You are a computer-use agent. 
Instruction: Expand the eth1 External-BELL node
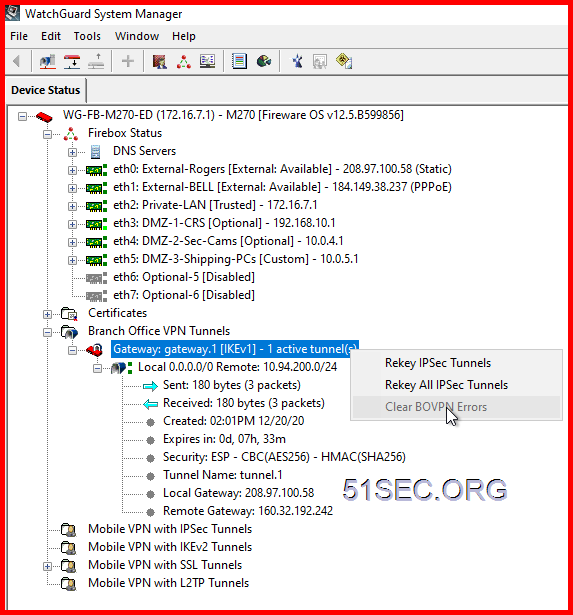[72, 188]
